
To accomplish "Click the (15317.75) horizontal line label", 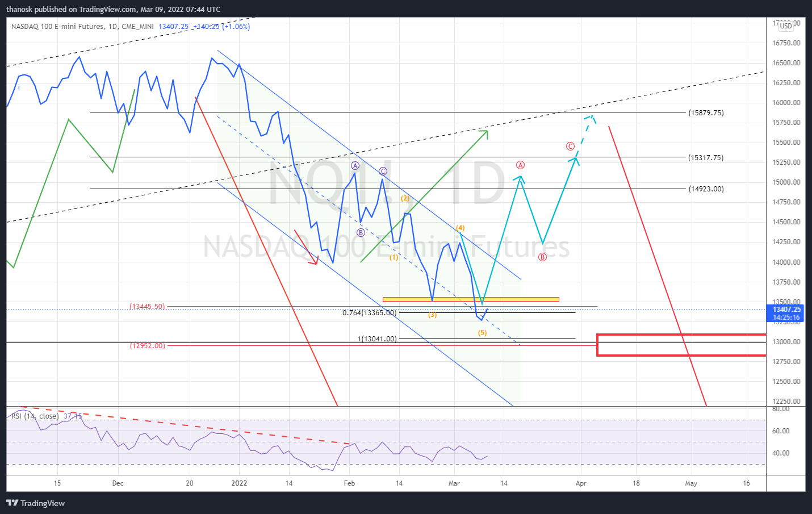I will [x=706, y=157].
